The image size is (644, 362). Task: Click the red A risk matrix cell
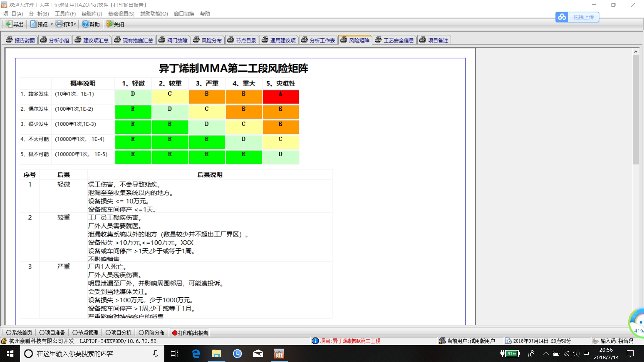tap(280, 97)
